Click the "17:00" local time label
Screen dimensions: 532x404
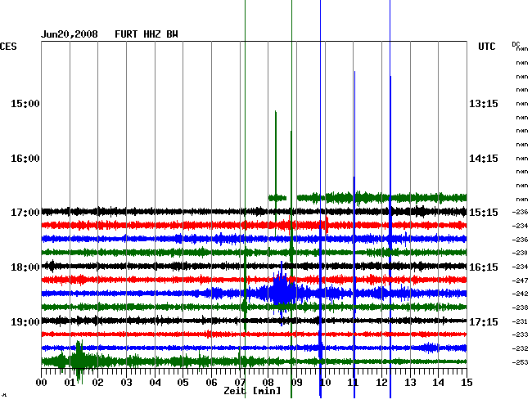click(x=25, y=213)
